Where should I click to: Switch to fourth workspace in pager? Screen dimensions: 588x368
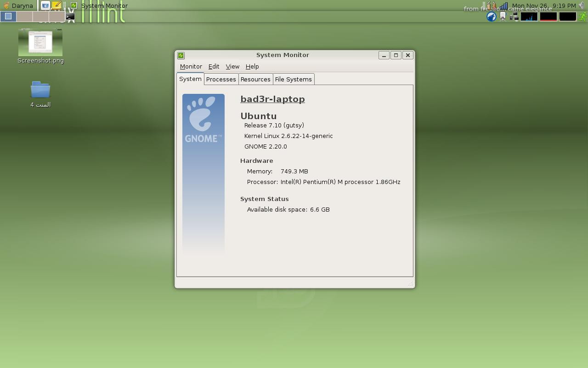(57, 17)
